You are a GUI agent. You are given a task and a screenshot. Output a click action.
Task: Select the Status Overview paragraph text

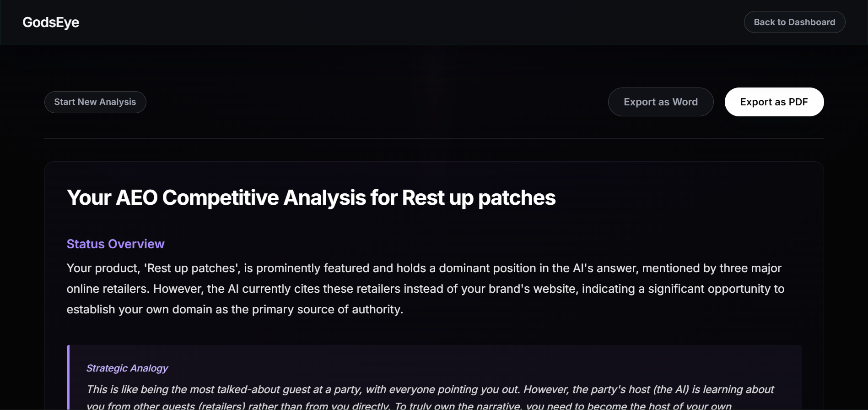[x=412, y=288]
